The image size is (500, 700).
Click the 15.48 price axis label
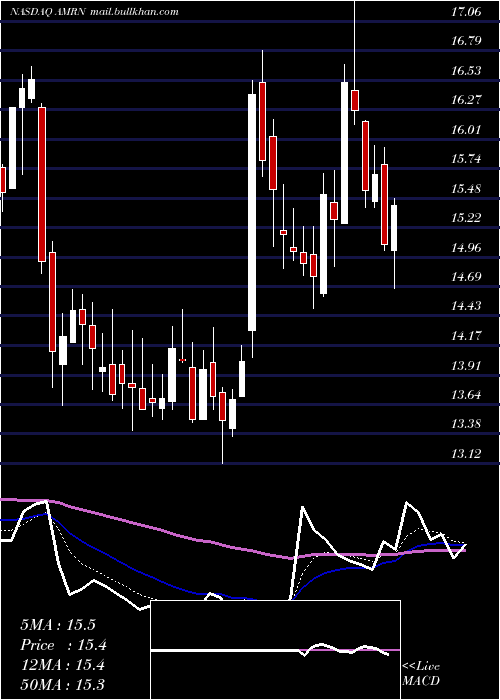coord(466,189)
